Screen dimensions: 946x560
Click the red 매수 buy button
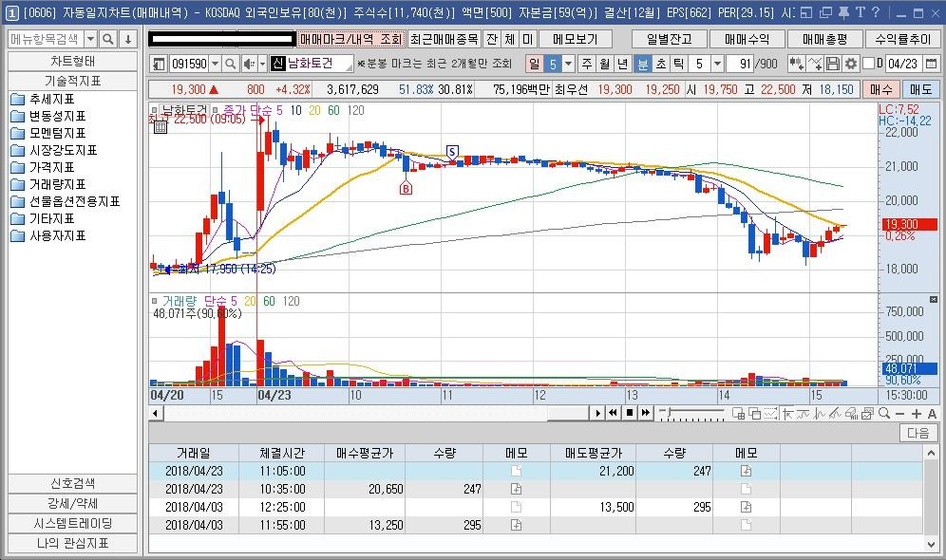coord(880,90)
